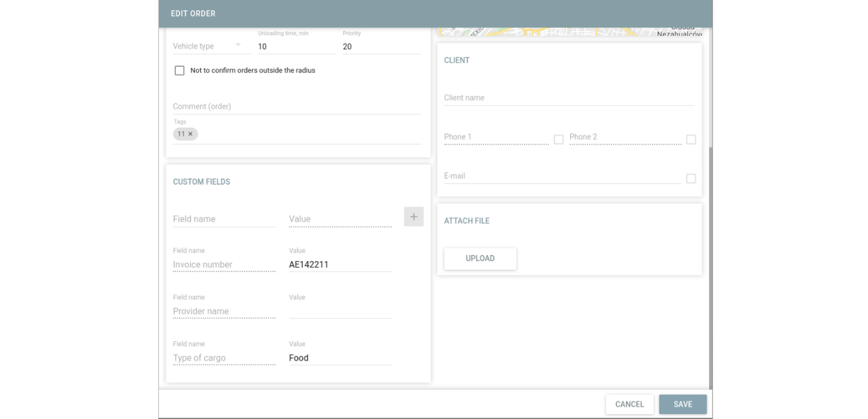The width and height of the screenshot is (868, 419).
Task: Enable 'Not to confirm orders outside the radius'
Action: [x=180, y=70]
